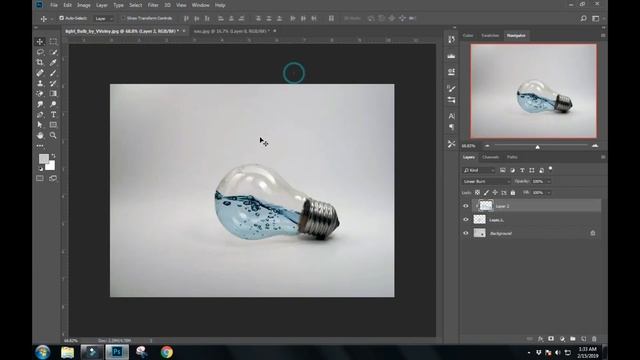Select the Lasso tool
The height and width of the screenshot is (360, 640).
(x=40, y=52)
